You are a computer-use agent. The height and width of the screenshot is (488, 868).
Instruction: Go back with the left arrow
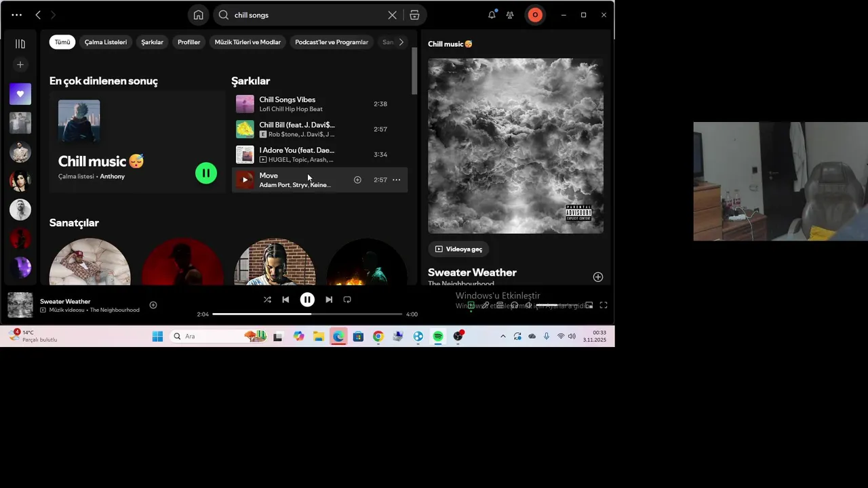click(x=38, y=15)
